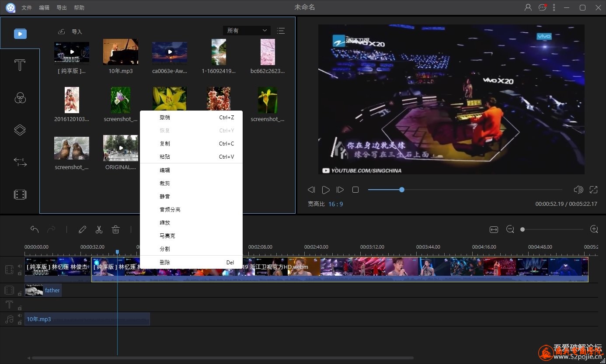Select 音频分离 from context menu
The height and width of the screenshot is (364, 606).
pos(191,210)
